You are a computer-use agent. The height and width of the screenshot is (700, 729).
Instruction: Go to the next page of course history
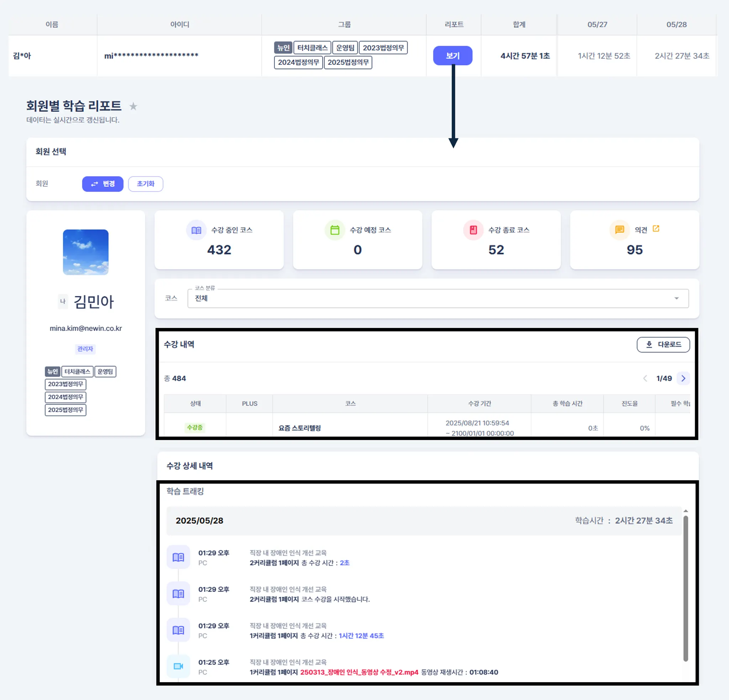pos(683,378)
